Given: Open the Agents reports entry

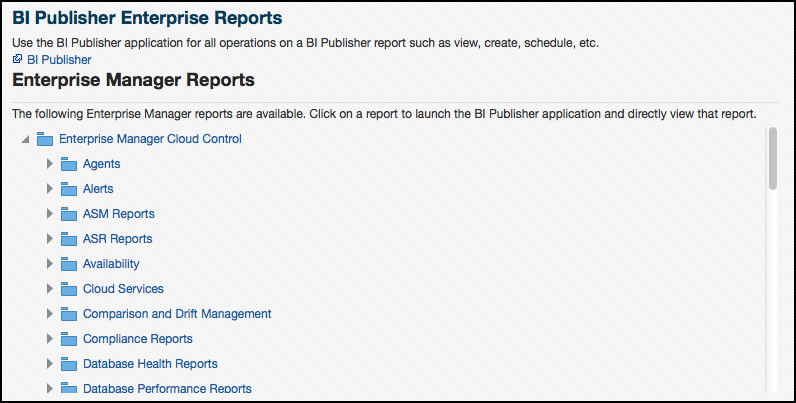Looking at the screenshot, I should tap(102, 164).
